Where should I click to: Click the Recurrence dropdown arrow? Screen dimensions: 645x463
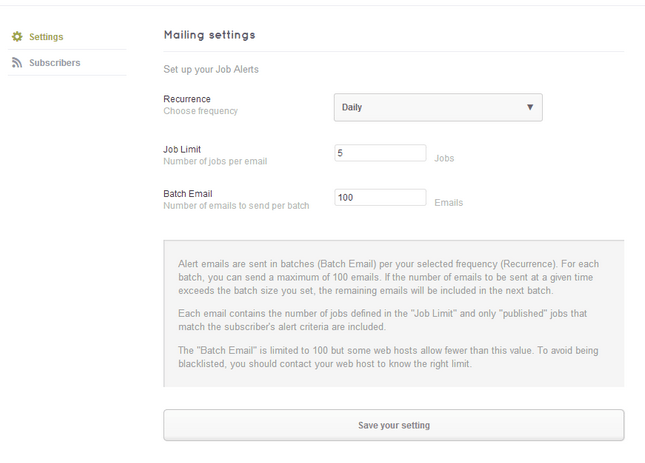click(x=530, y=107)
